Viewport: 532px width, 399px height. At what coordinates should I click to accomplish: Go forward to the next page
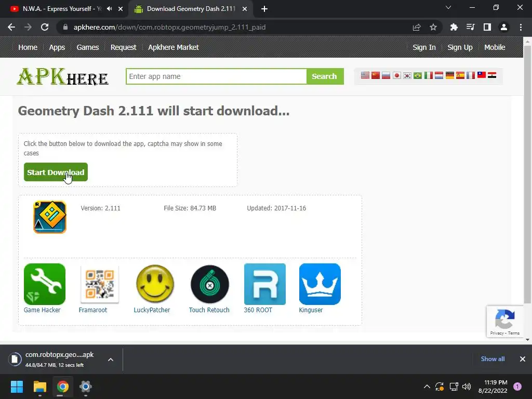(x=28, y=27)
